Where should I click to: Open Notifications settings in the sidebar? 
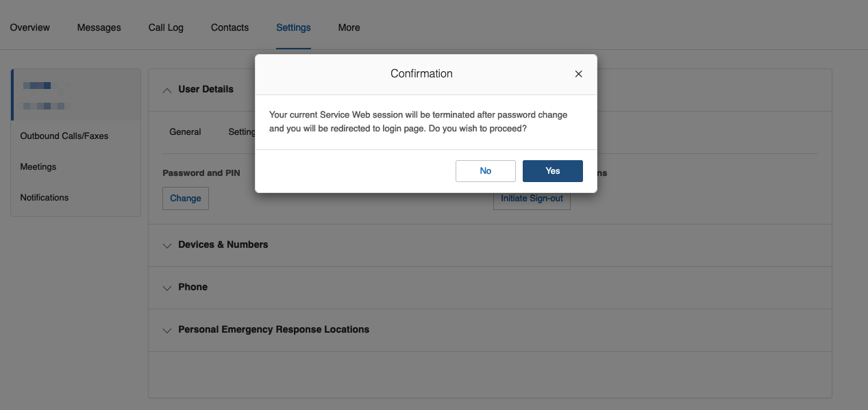(x=45, y=198)
